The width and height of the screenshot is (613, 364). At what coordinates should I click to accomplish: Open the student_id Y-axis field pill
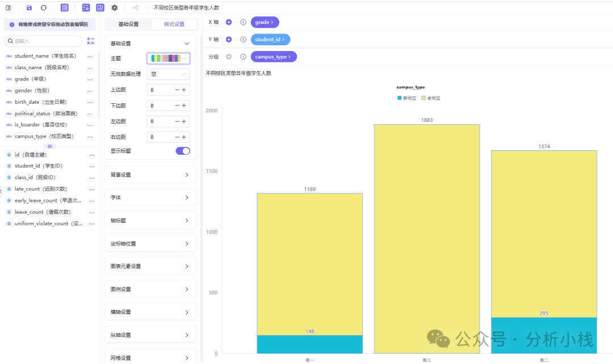pyautogui.click(x=270, y=40)
